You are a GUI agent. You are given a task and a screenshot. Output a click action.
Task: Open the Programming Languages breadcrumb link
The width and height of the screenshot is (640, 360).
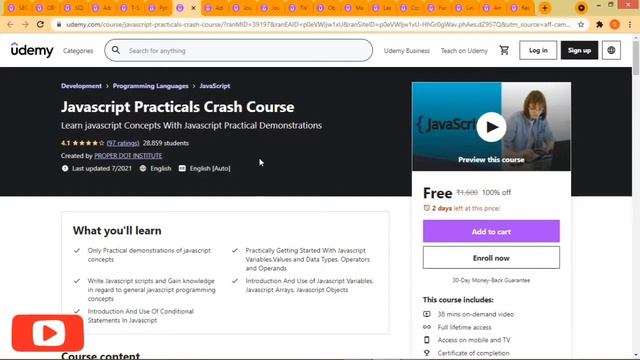pos(151,86)
